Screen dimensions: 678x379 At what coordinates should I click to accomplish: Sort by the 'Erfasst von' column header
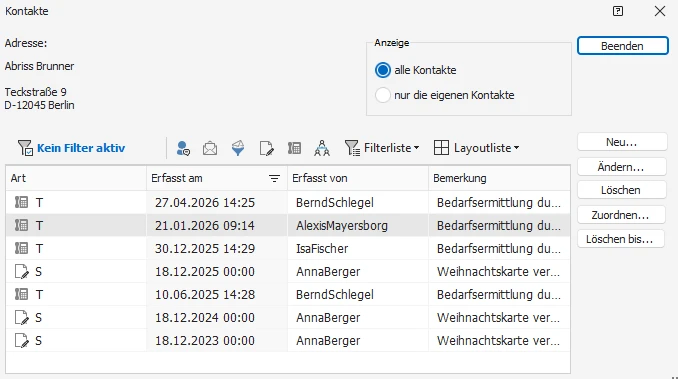click(x=358, y=178)
